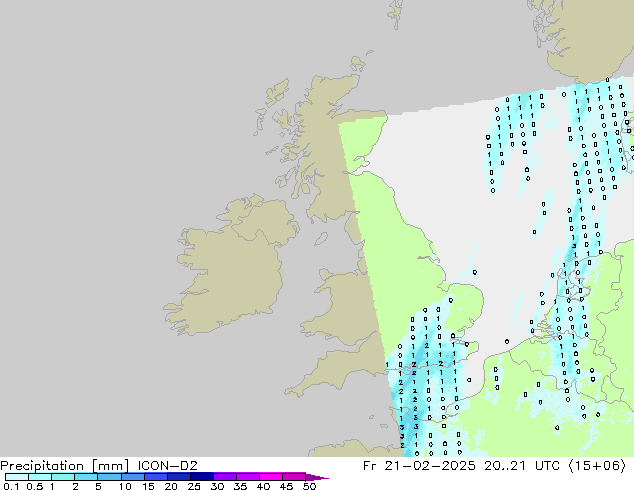
Task: Click the 'ICON-D2' model label
Action: point(167,466)
